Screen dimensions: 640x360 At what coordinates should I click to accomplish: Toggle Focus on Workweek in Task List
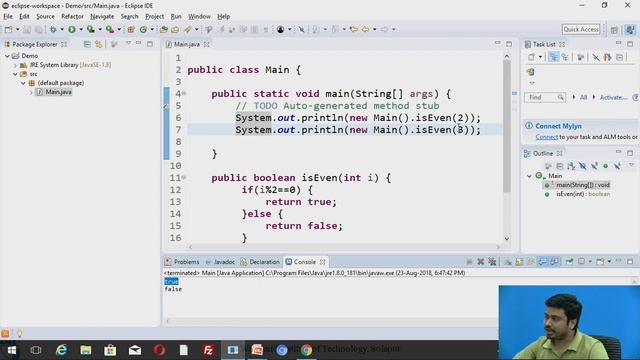(x=580, y=57)
